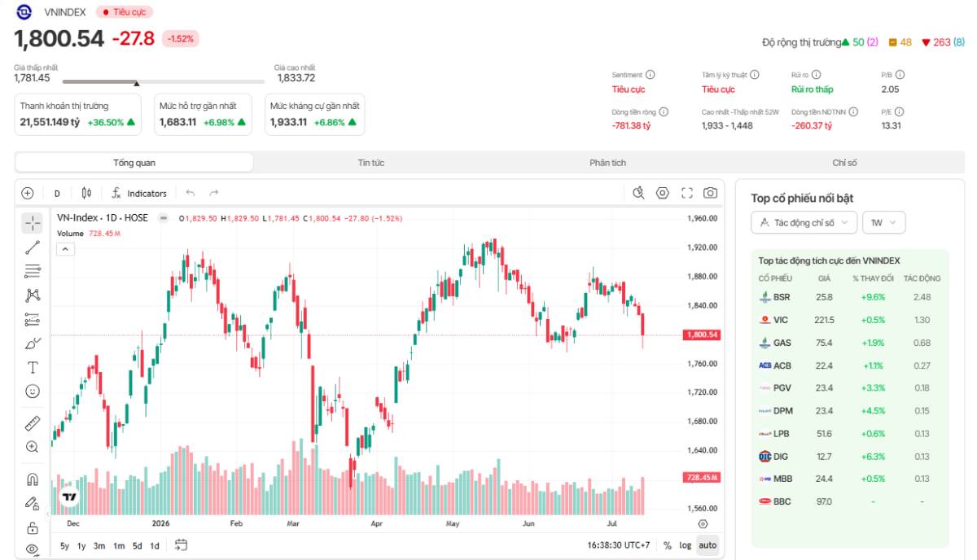The width and height of the screenshot is (977, 560).
Task: Open VIC stock row
Action: [849, 320]
